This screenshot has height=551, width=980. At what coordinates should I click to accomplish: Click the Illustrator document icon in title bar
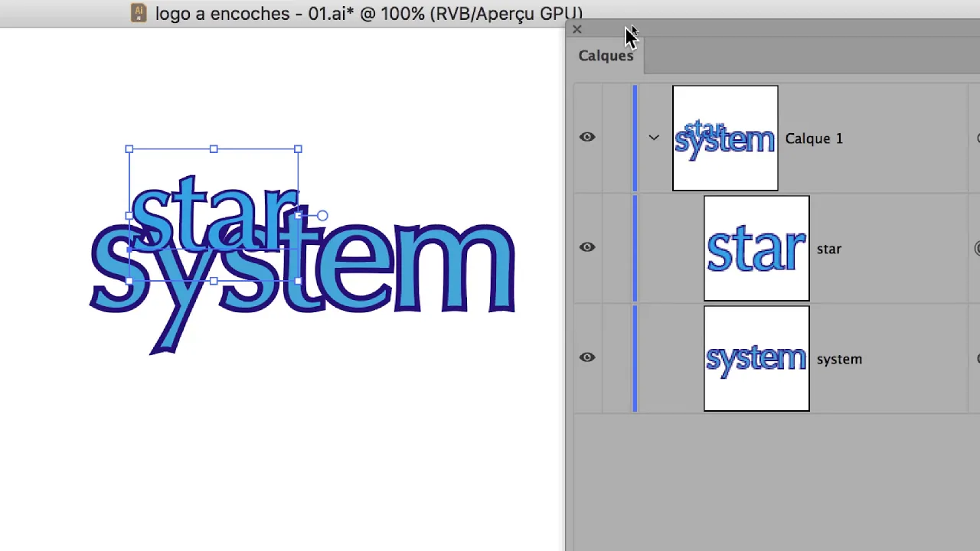point(139,13)
